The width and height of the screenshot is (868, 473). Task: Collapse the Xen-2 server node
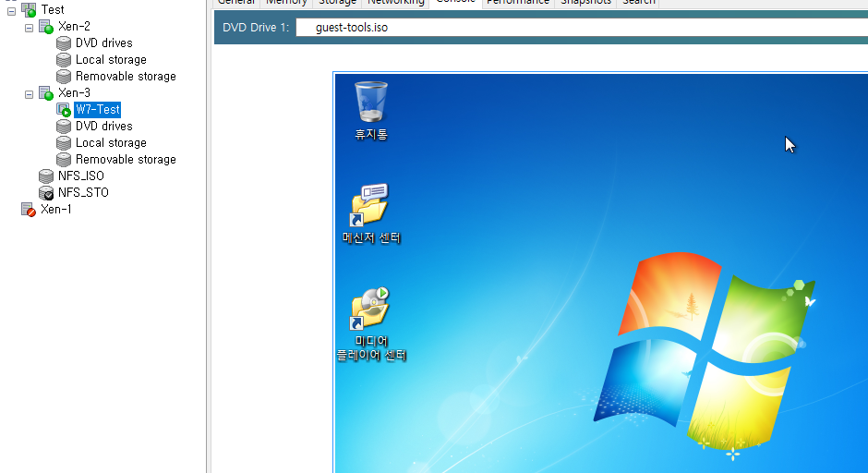[x=30, y=28]
